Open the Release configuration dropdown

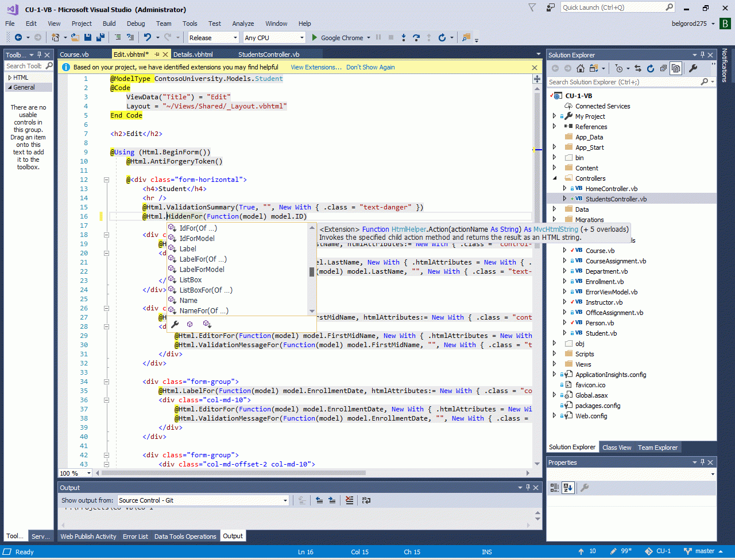(x=213, y=37)
